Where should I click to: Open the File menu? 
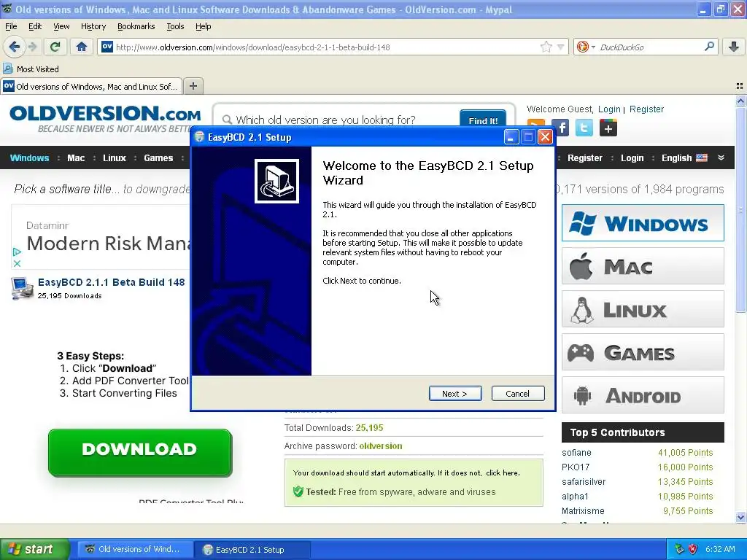pos(11,27)
